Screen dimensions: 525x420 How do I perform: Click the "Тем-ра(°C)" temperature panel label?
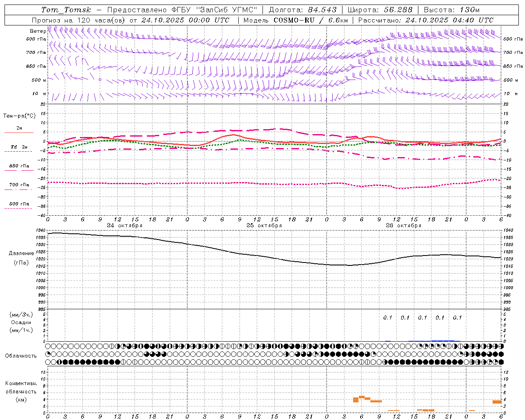[19, 116]
